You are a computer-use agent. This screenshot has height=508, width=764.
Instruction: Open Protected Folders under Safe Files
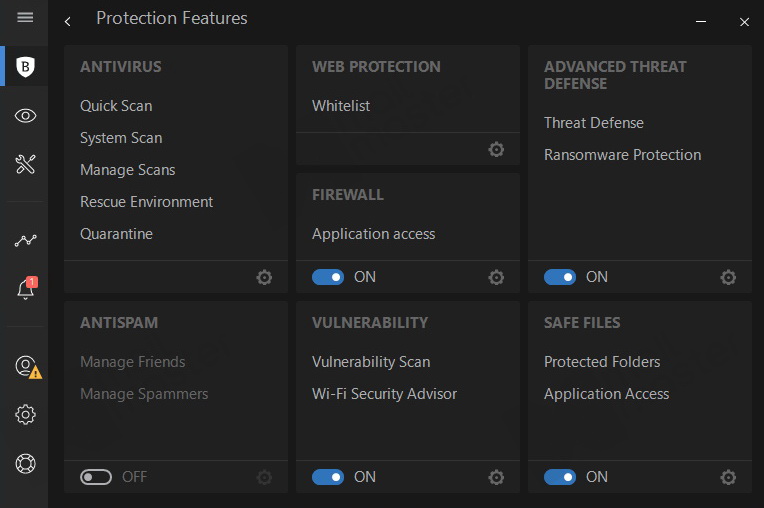pos(602,362)
